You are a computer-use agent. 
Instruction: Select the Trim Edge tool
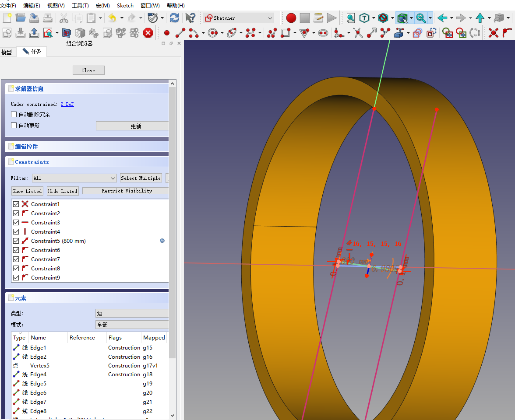pos(358,33)
